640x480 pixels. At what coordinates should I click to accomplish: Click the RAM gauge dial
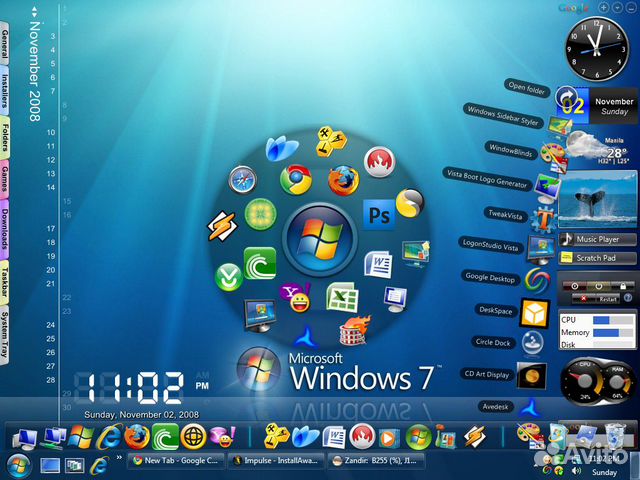coord(617,382)
